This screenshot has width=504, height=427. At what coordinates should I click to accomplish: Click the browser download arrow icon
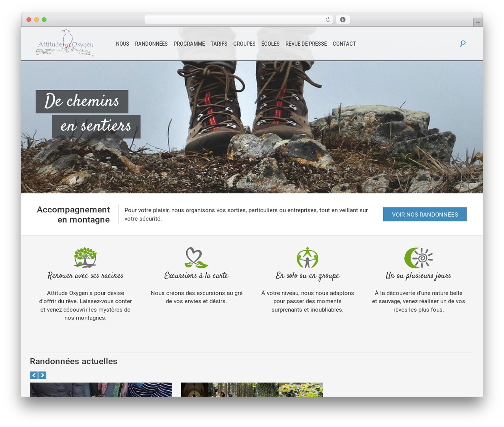pyautogui.click(x=343, y=20)
